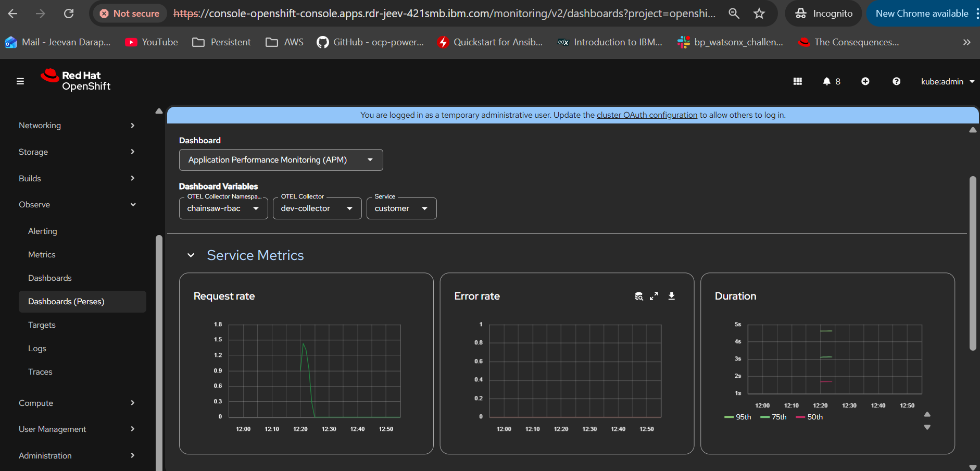Open the help question mark menu

pyautogui.click(x=896, y=81)
